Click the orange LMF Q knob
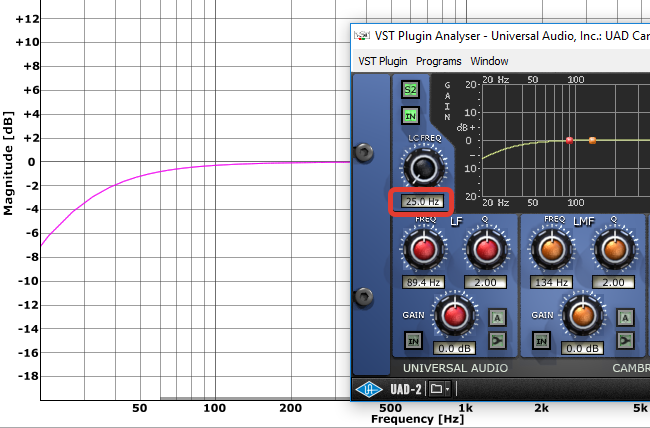This screenshot has width=650, height=428. (614, 250)
